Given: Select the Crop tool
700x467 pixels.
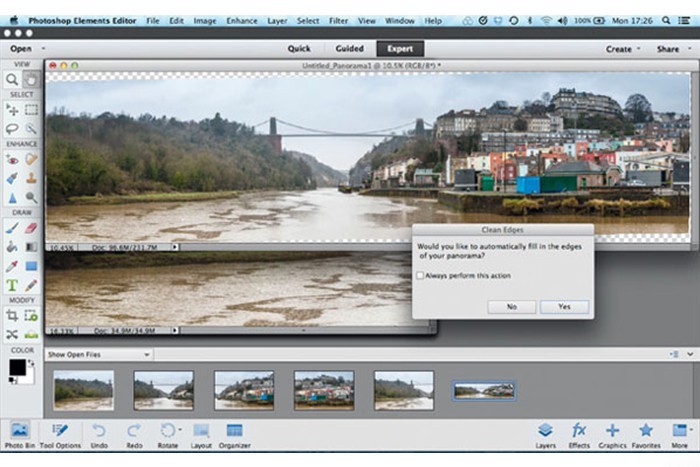Looking at the screenshot, I should [12, 315].
